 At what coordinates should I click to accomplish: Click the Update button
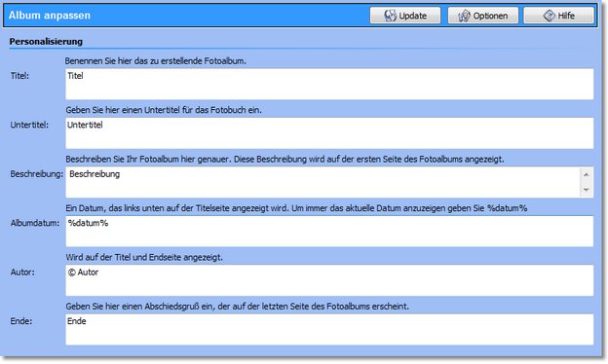405,16
